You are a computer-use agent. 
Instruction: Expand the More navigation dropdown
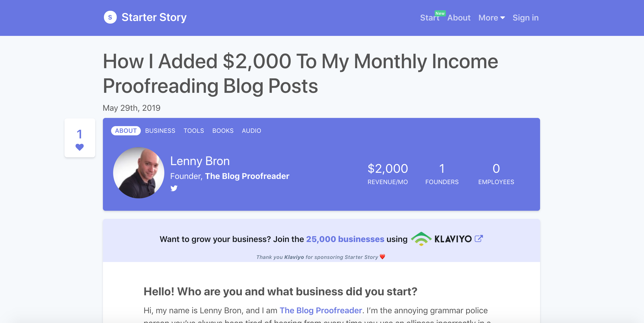pyautogui.click(x=491, y=17)
